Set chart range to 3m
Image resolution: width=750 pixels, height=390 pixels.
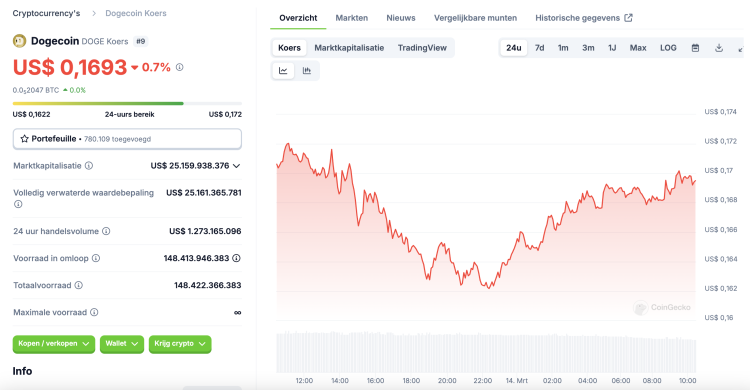coord(588,48)
